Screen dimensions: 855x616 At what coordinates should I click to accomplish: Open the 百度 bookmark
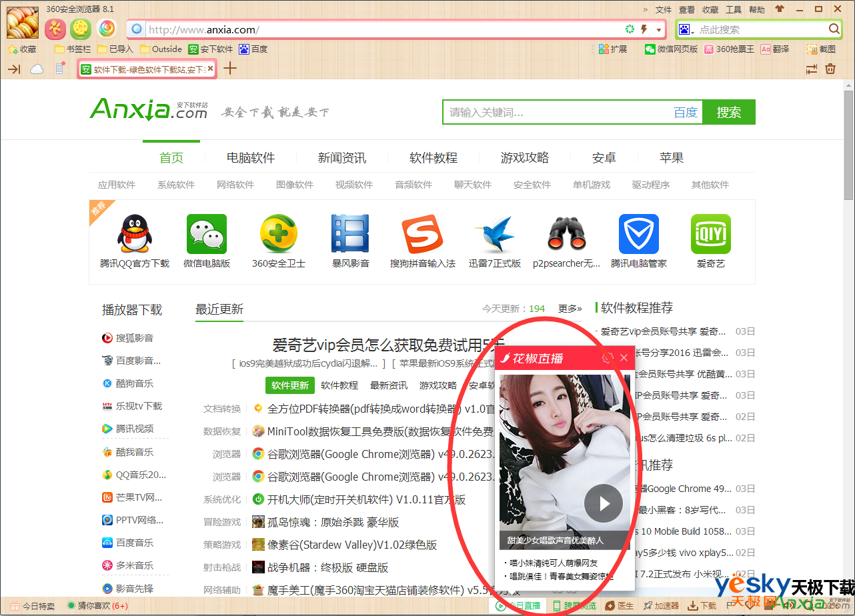click(x=253, y=49)
